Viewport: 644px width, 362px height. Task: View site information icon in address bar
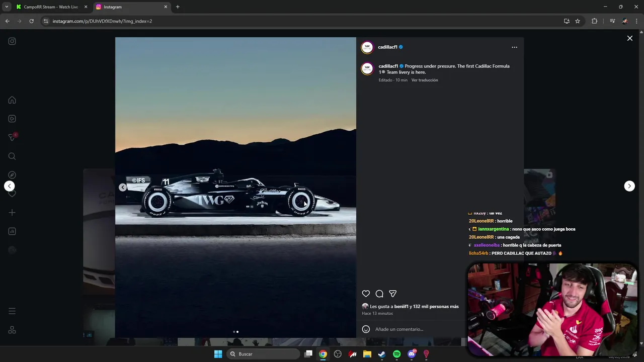[46, 21]
